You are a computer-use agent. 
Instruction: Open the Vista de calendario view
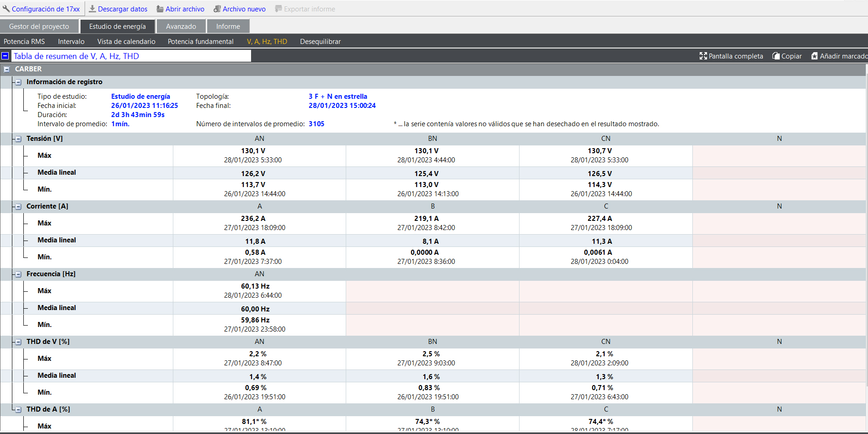pyautogui.click(x=126, y=42)
